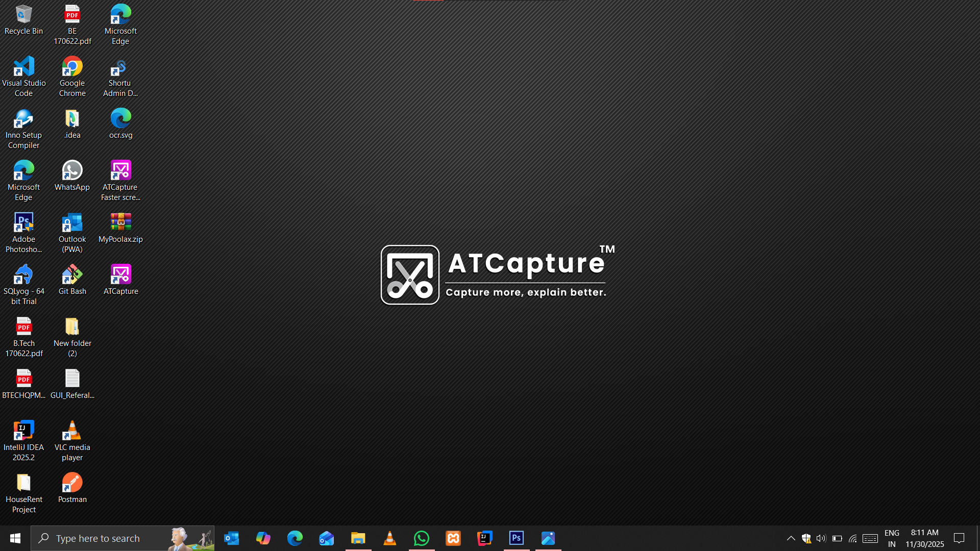This screenshot has width=980, height=551.
Task: Open the clock showing 8:11 AM
Action: pos(925,538)
